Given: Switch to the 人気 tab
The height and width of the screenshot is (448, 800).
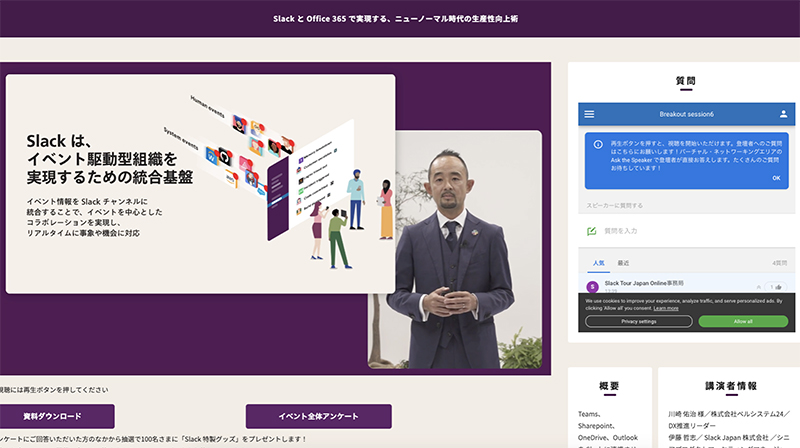Looking at the screenshot, I should (598, 263).
